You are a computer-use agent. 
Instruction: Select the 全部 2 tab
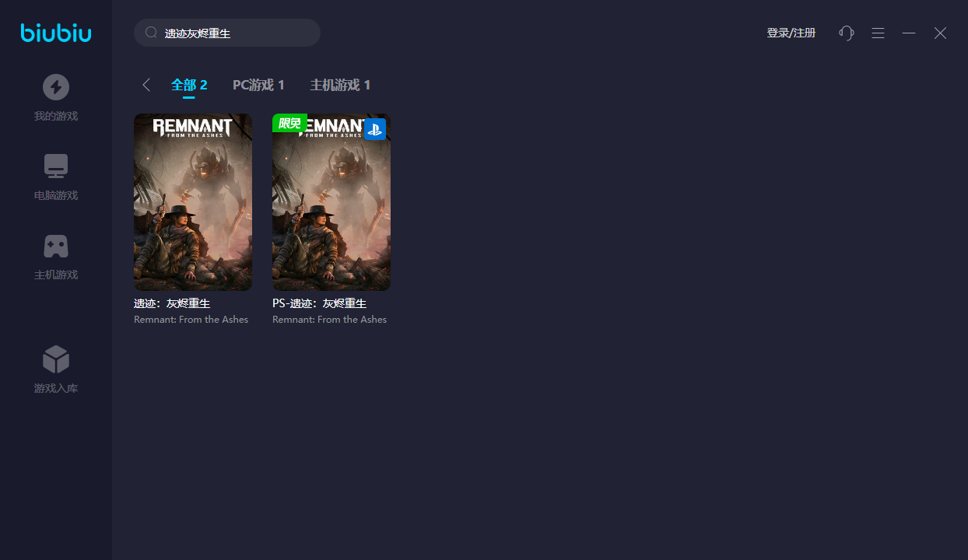pyautogui.click(x=189, y=85)
